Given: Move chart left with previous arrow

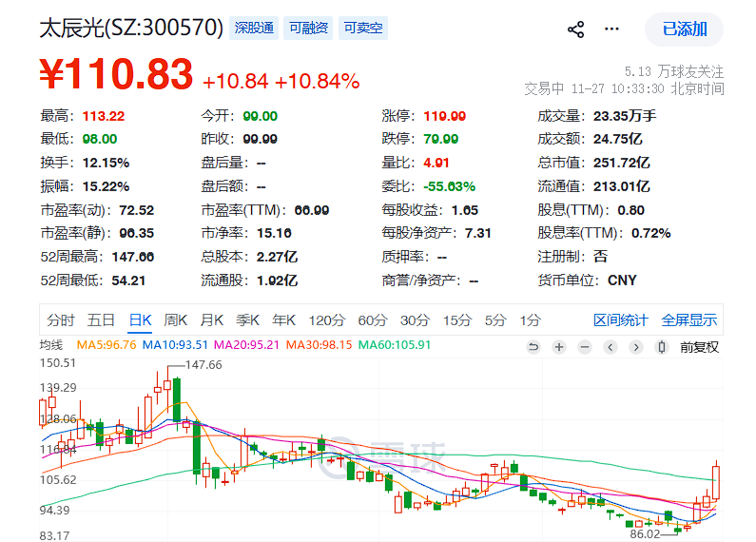Looking at the screenshot, I should pos(611,347).
